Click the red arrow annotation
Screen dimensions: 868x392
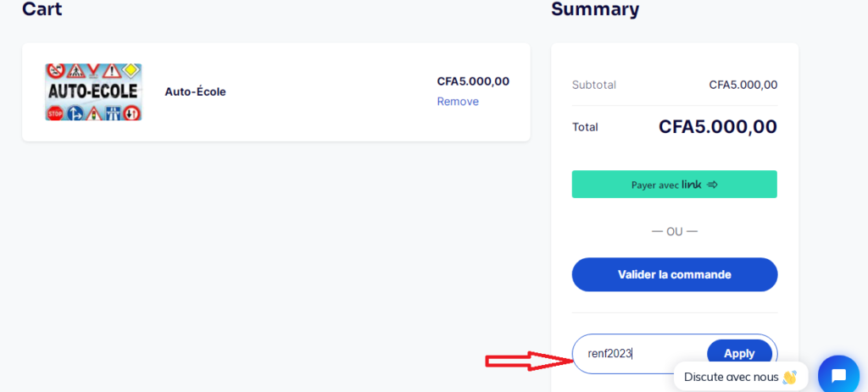click(x=529, y=361)
